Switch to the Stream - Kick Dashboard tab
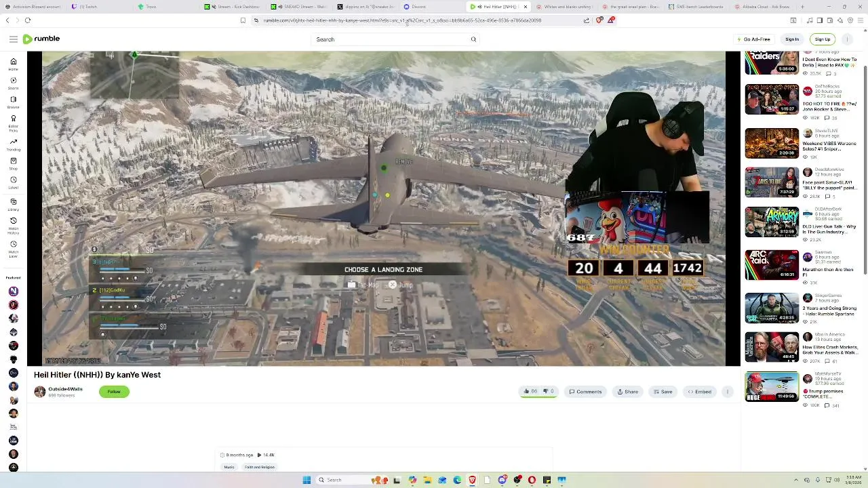 pos(231,7)
